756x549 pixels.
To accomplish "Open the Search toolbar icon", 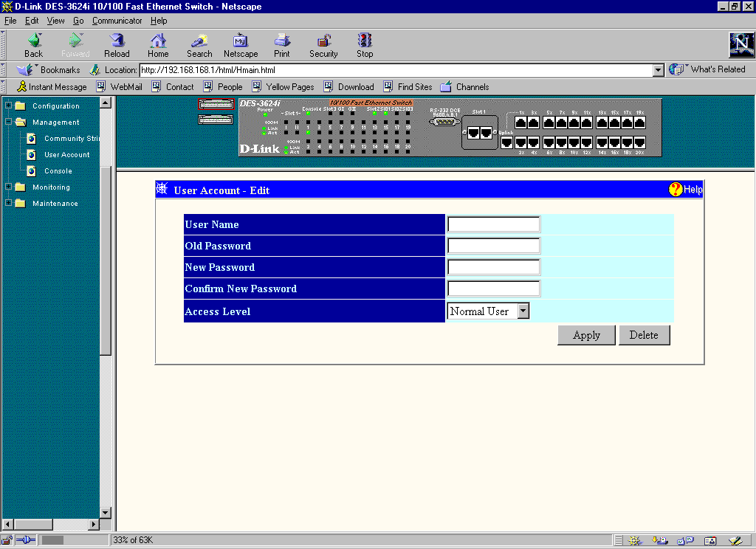I will tap(199, 45).
